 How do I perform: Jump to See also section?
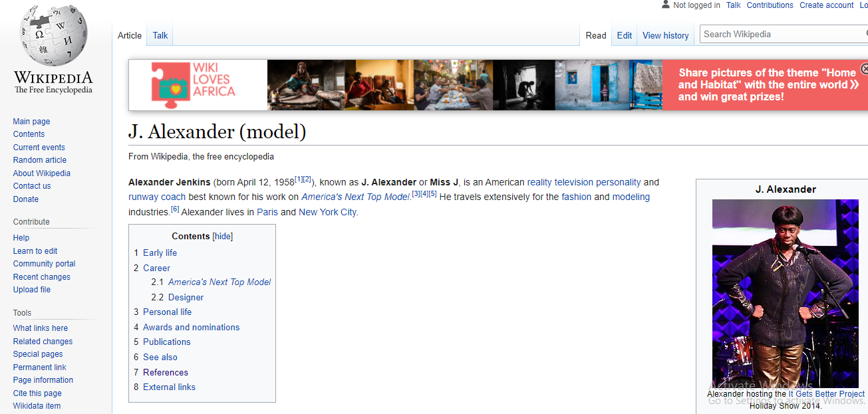tap(160, 358)
